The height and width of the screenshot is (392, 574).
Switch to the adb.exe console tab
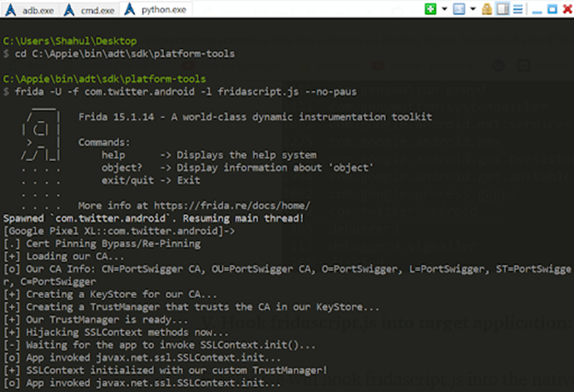pos(29,9)
